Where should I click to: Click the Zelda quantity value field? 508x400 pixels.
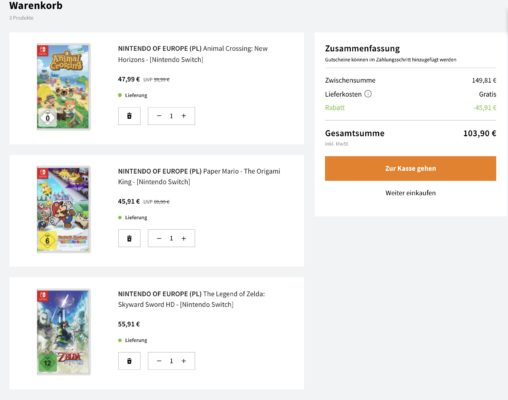pos(171,361)
